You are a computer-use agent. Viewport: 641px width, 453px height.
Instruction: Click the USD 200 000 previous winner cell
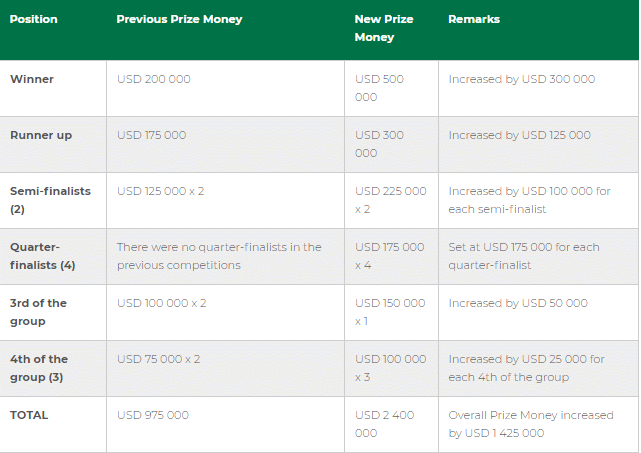coord(154,79)
